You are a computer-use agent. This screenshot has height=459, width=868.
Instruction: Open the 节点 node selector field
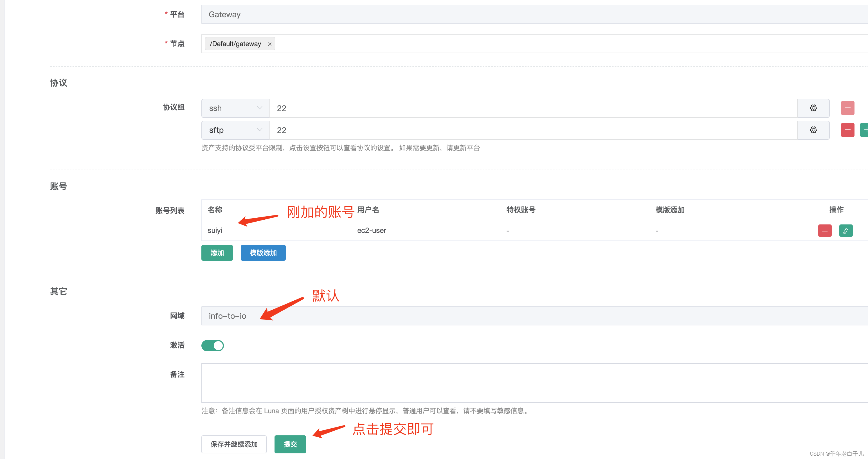click(x=539, y=44)
